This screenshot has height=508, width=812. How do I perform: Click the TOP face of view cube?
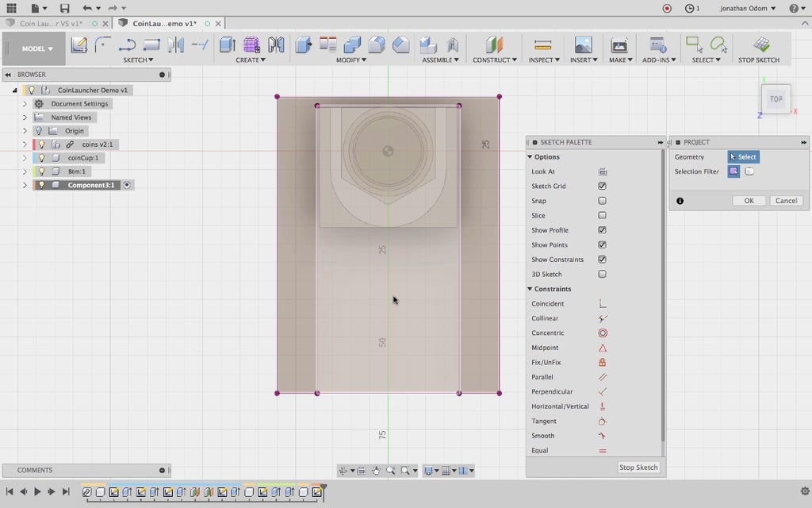click(776, 99)
